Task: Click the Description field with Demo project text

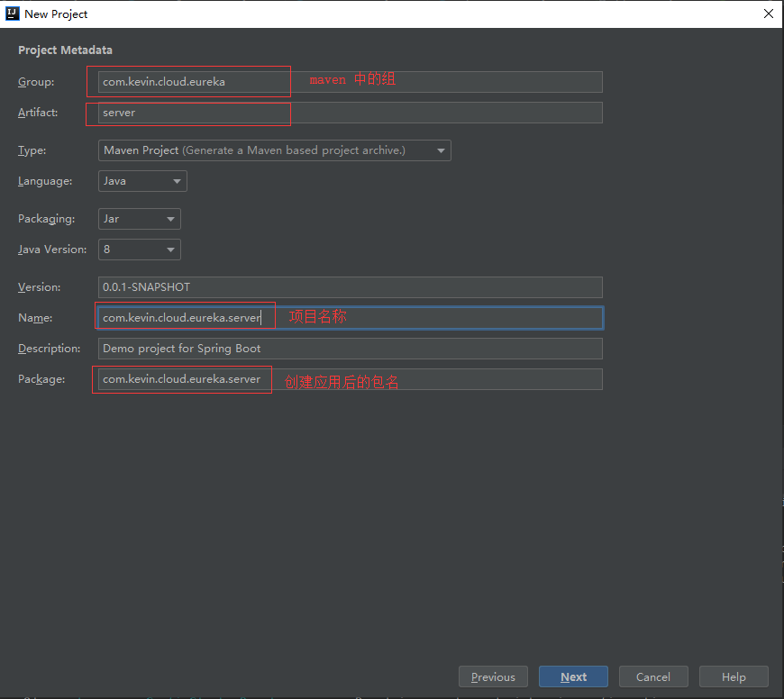Action: [350, 349]
